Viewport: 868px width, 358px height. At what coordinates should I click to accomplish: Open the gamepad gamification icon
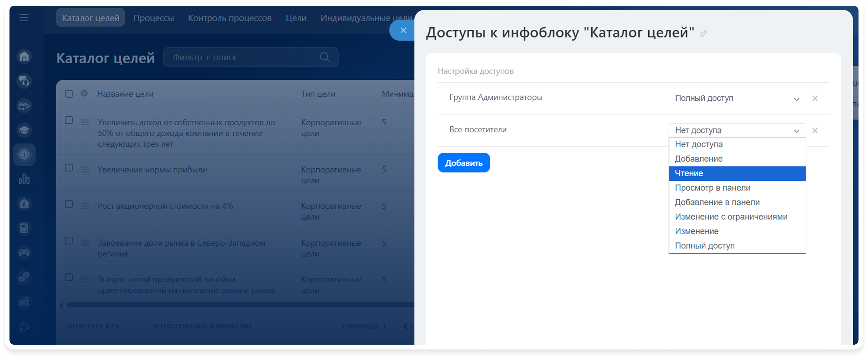[24, 252]
